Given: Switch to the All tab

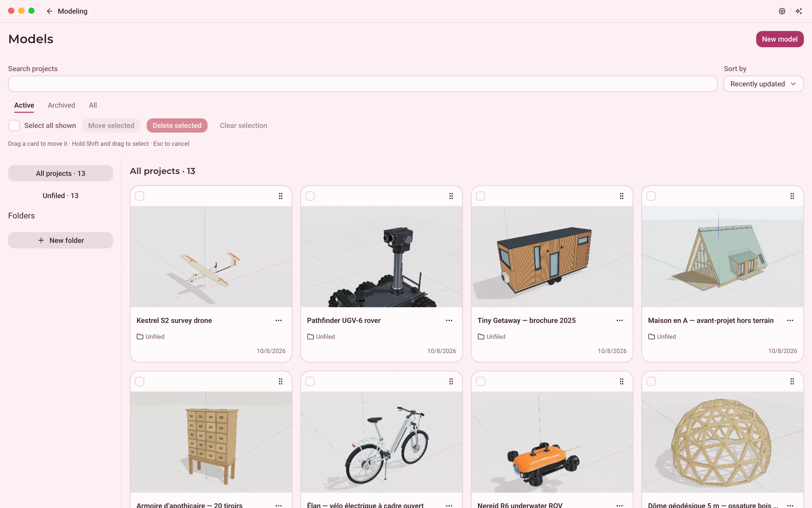Looking at the screenshot, I should [93, 105].
